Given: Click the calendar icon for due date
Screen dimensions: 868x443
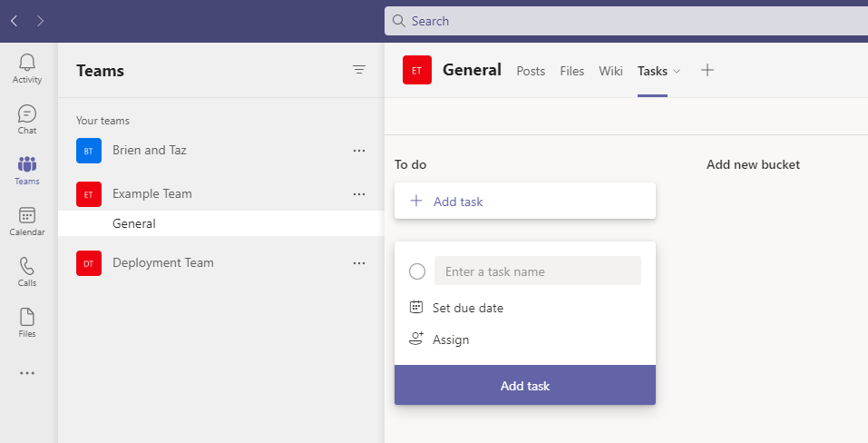Looking at the screenshot, I should point(416,307).
